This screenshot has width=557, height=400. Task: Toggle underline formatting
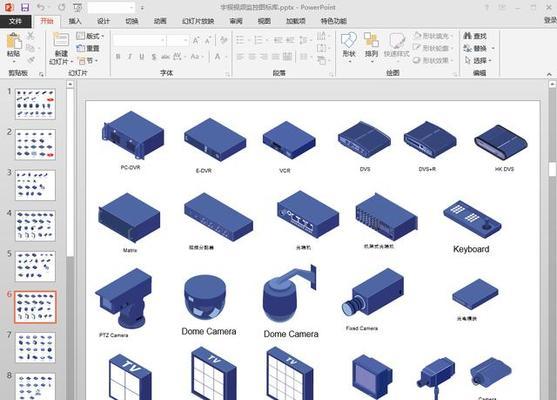pyautogui.click(x=142, y=56)
